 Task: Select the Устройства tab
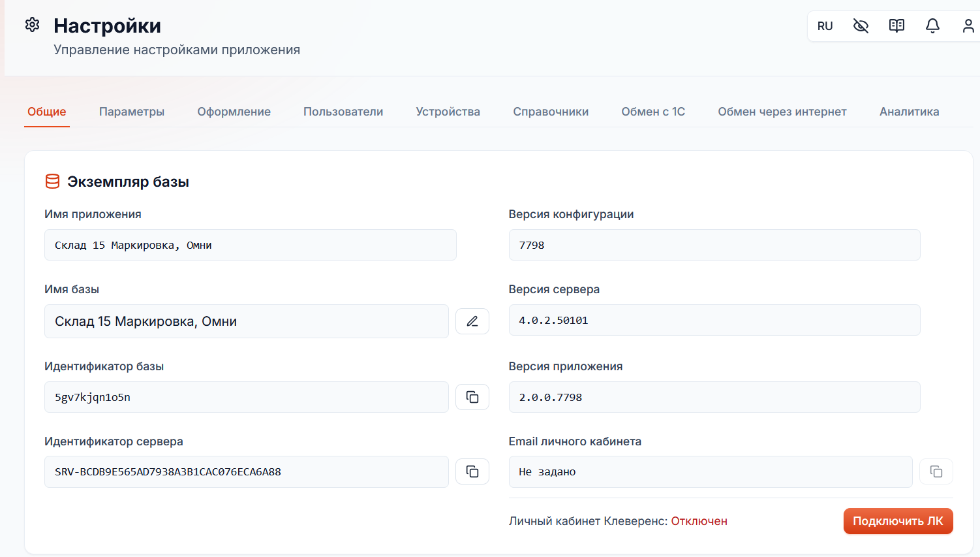(x=448, y=112)
